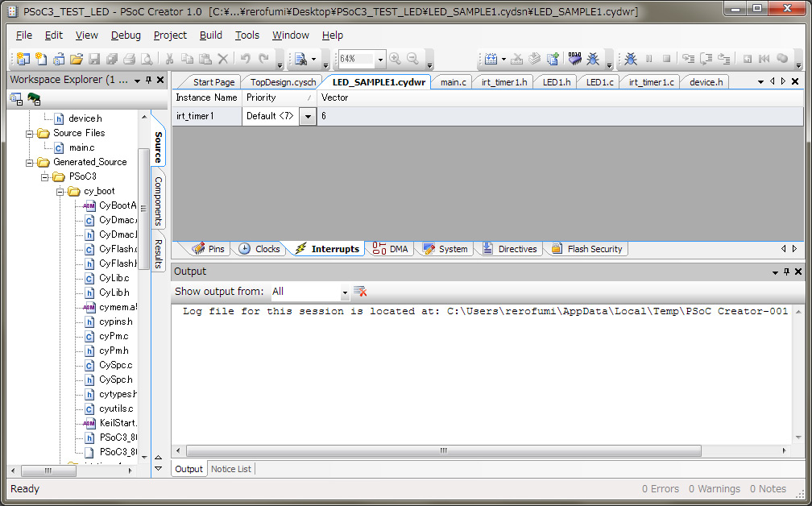Switch to the System tab

click(x=446, y=249)
